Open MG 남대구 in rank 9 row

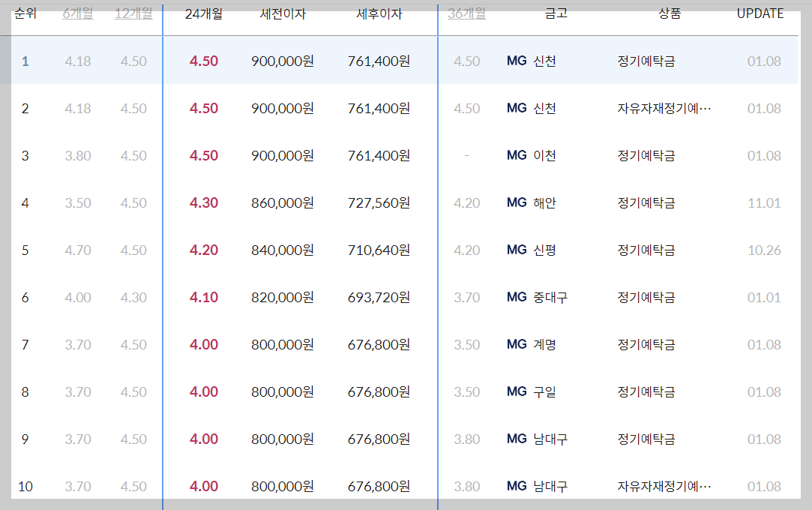coord(537,439)
